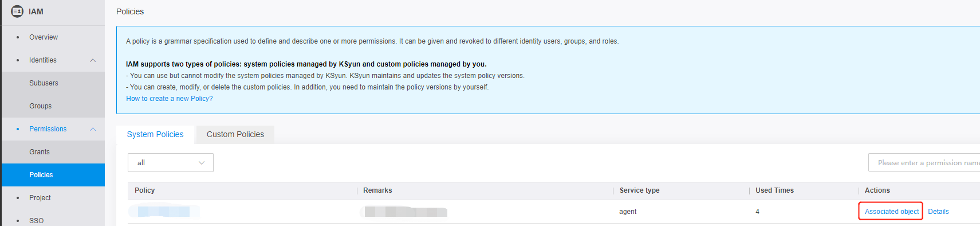The height and width of the screenshot is (226, 980).
Task: Click the Actions column header
Action: coord(877,190)
